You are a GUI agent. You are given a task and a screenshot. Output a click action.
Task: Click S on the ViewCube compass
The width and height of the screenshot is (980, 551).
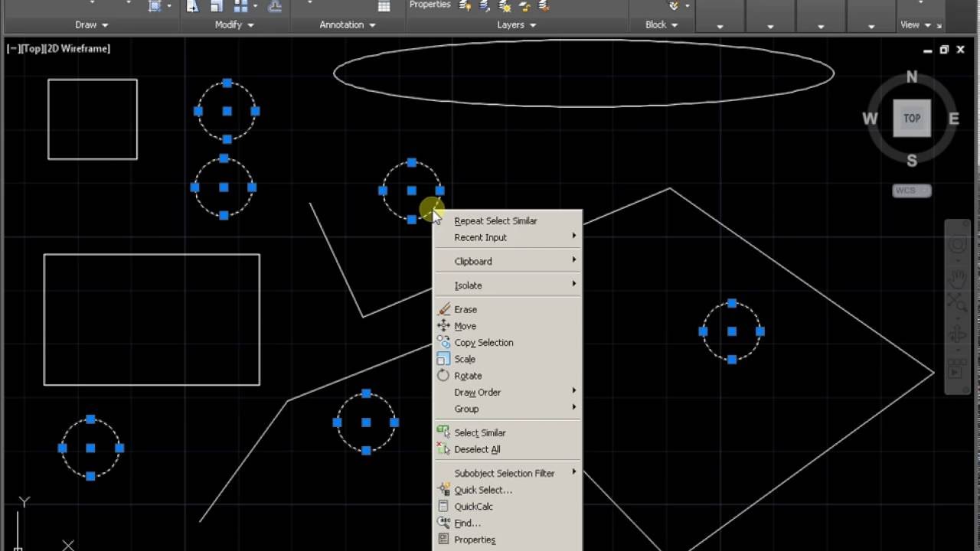click(x=912, y=161)
